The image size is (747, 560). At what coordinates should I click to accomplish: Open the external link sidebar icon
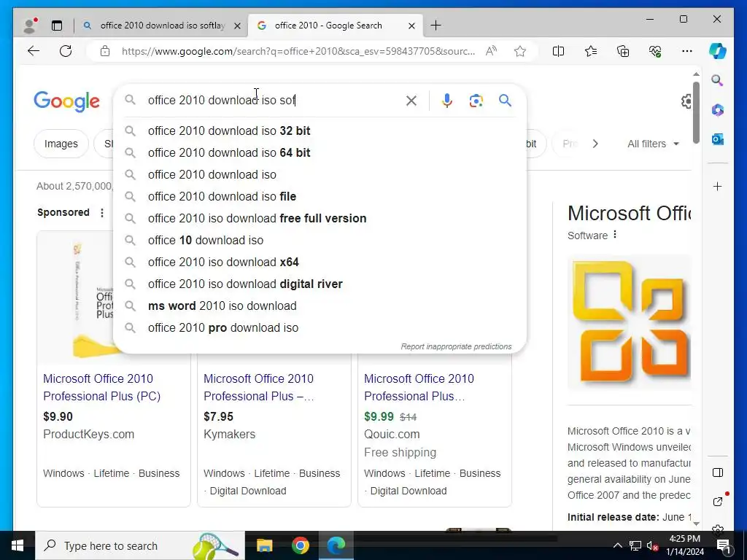[718, 502]
